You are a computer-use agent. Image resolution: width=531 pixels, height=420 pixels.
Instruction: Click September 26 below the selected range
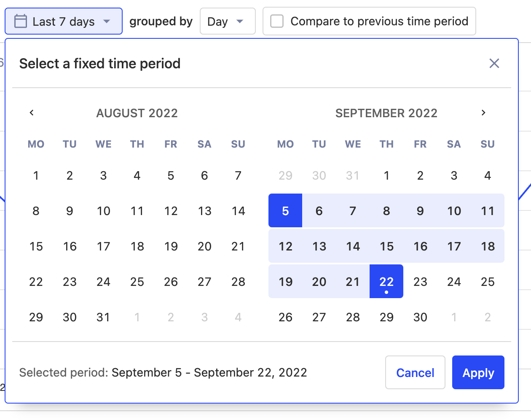pos(285,317)
